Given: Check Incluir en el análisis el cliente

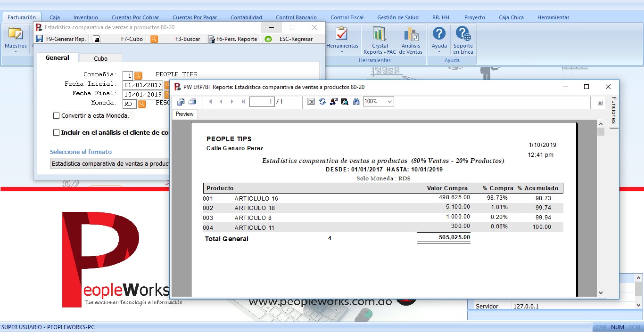Looking at the screenshot, I should pyautogui.click(x=57, y=132).
